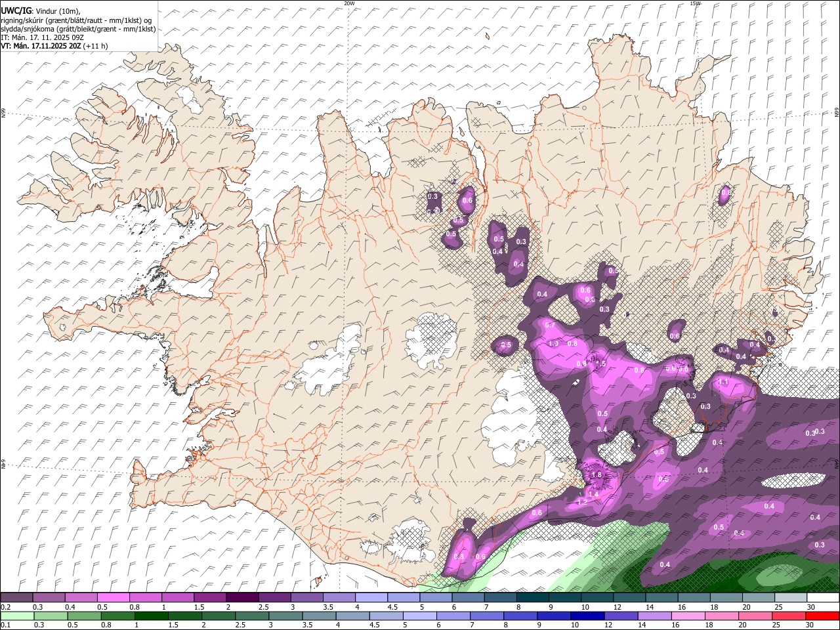Click the "IT: Mán. 17. 11. 2025 09Z" line
This screenshot has width=840, height=630.
tap(43, 37)
